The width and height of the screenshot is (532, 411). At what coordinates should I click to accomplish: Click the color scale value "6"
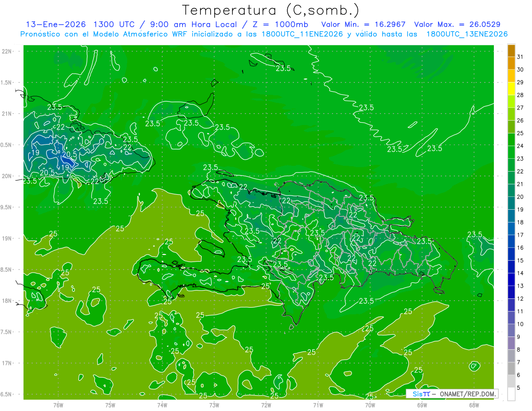pos(519,375)
